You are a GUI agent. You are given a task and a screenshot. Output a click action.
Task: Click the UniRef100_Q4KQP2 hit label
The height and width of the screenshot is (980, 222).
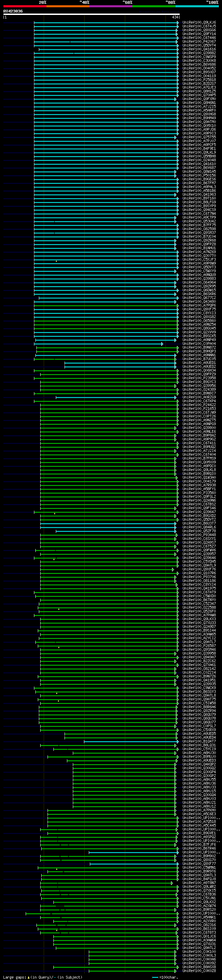(199, 764)
